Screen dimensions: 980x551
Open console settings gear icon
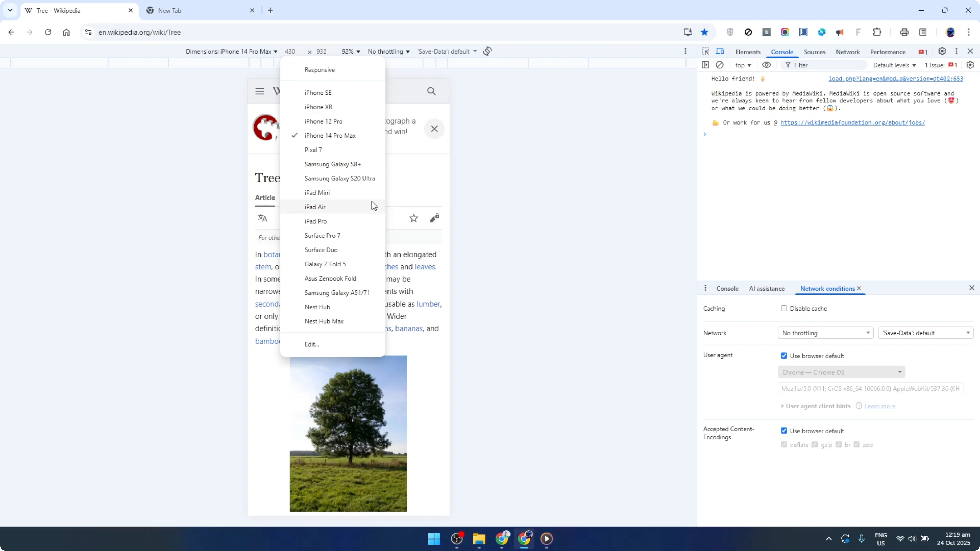970,65
